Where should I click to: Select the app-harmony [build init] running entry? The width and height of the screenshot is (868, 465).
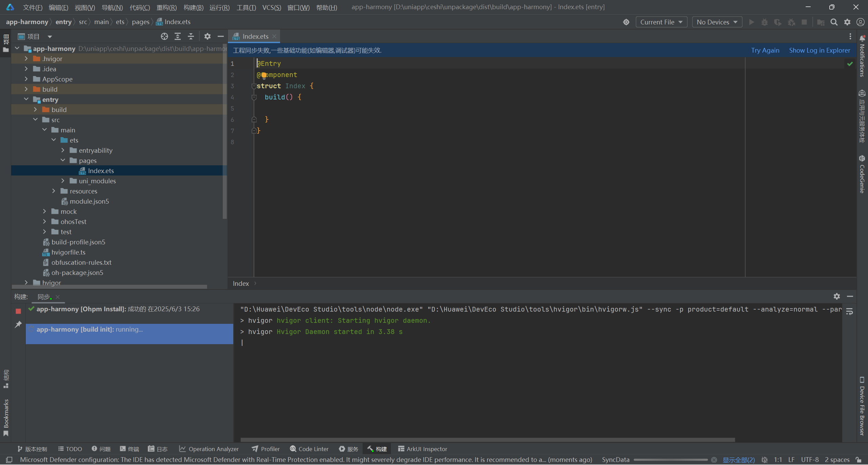[x=129, y=334]
